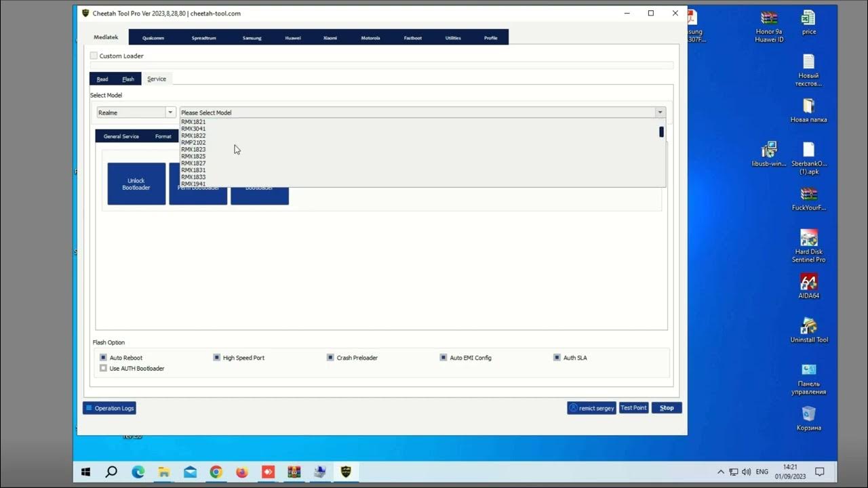Switch to the Read sub-tab
868x488 pixels.
pyautogui.click(x=102, y=79)
